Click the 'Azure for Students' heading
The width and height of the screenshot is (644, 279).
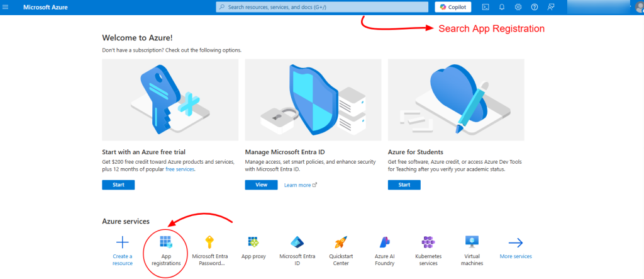[x=416, y=152]
